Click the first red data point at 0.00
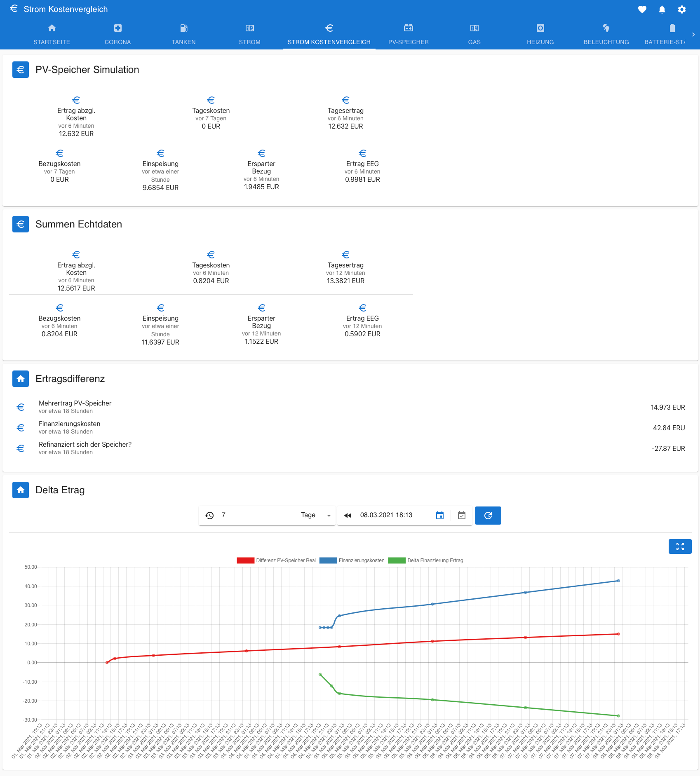700x776 pixels. click(107, 663)
